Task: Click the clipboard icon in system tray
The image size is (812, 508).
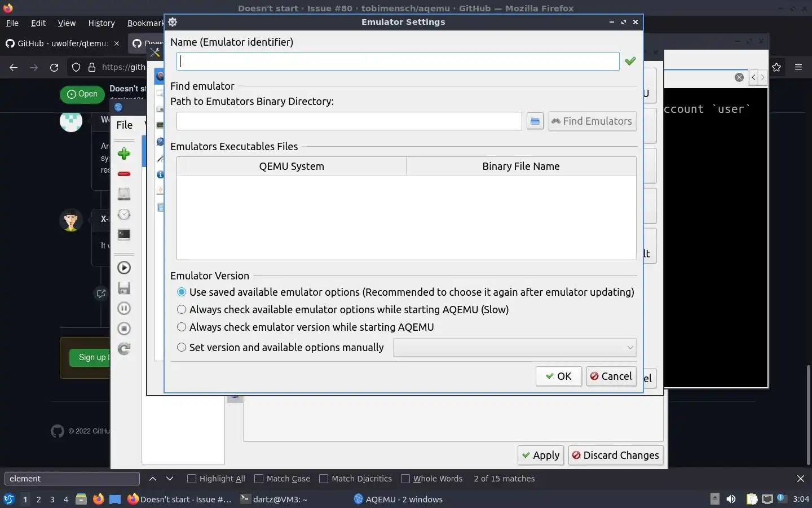Action: [x=752, y=499]
